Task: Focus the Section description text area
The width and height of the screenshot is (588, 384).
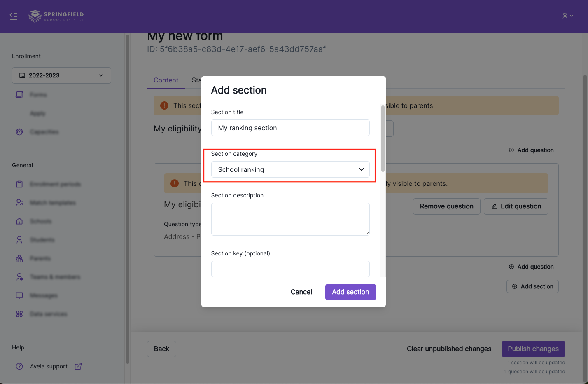Action: click(x=290, y=219)
